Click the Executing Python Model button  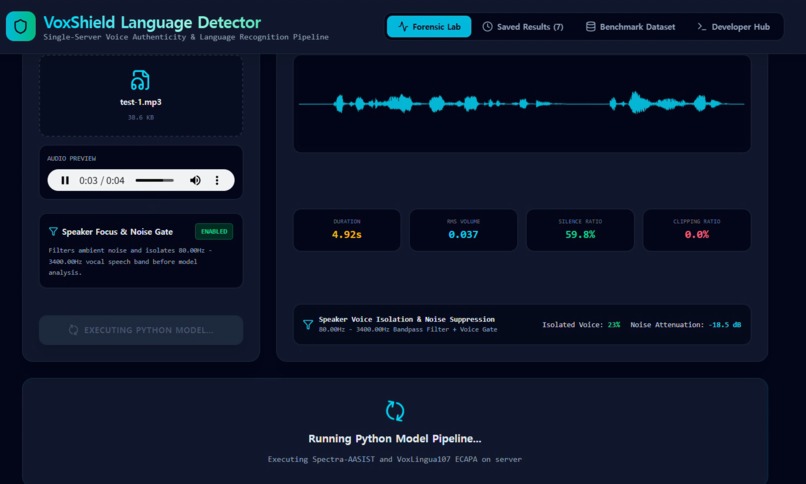[x=141, y=330]
